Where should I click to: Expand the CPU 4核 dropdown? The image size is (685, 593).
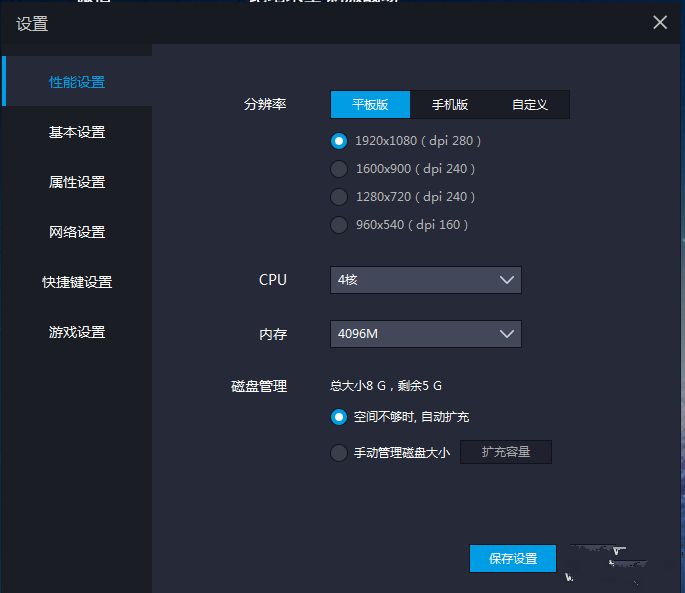click(426, 280)
